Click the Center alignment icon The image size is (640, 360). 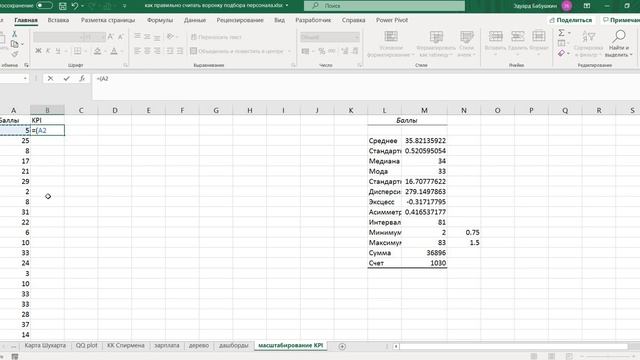point(147,51)
